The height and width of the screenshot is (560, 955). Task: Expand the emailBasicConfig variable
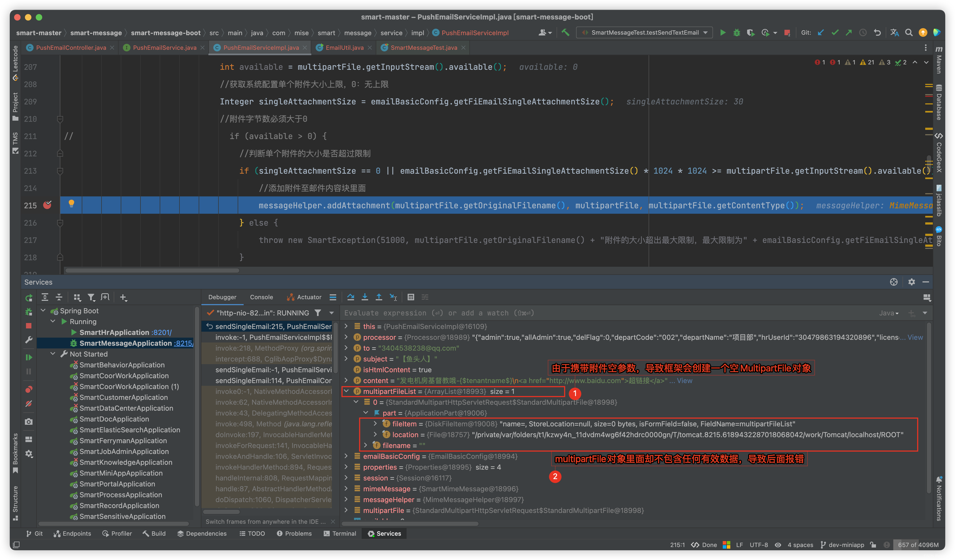click(x=346, y=456)
